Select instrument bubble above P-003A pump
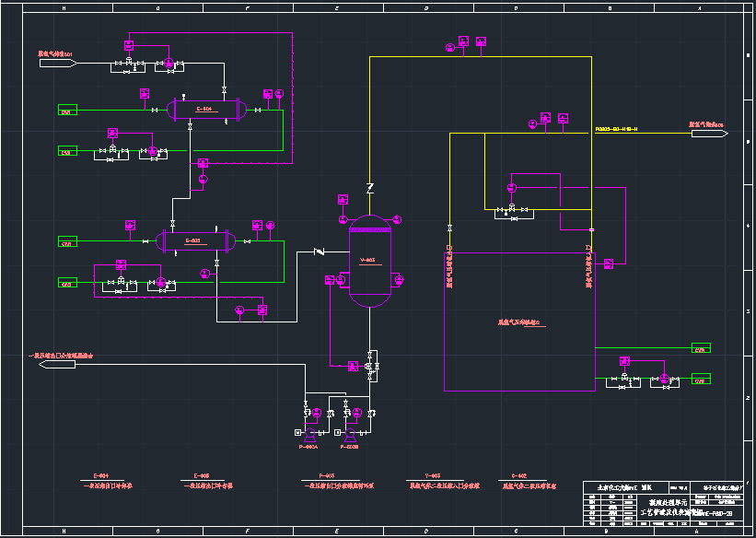The height and width of the screenshot is (538, 756). (316, 413)
